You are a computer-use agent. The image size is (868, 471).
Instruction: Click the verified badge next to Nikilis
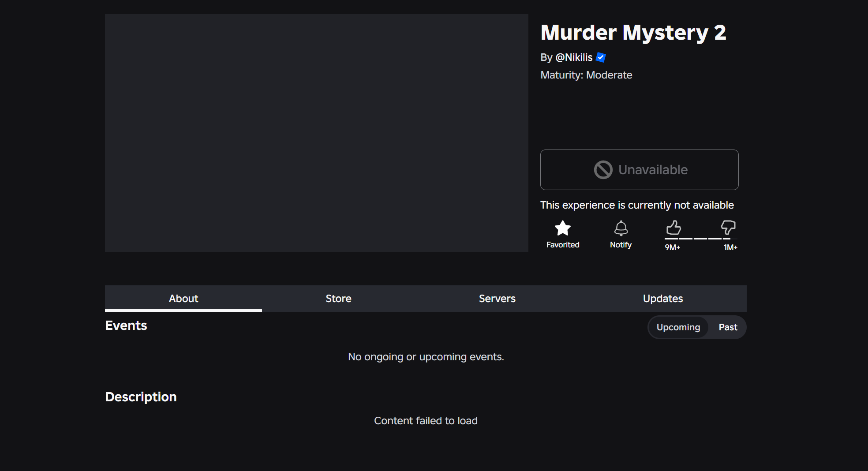tap(601, 57)
